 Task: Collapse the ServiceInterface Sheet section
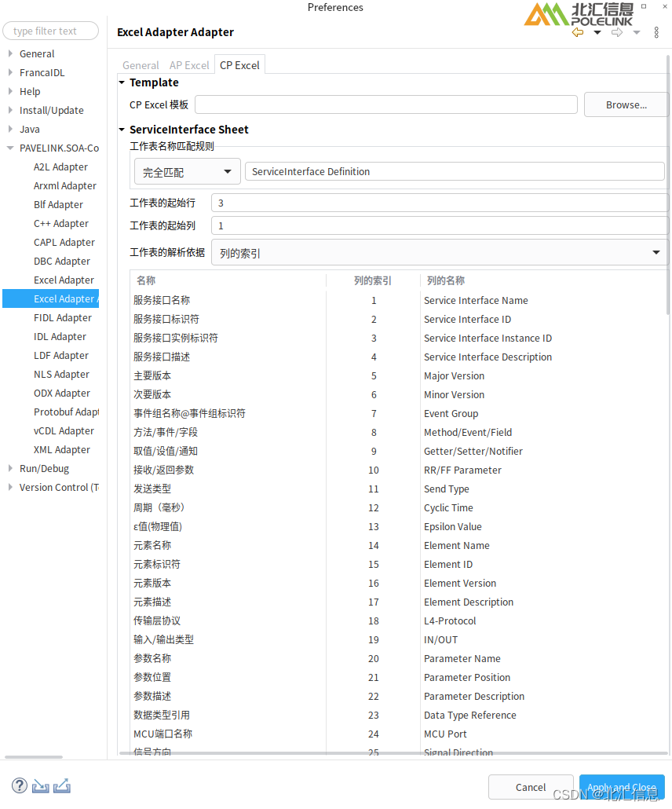[x=122, y=130]
